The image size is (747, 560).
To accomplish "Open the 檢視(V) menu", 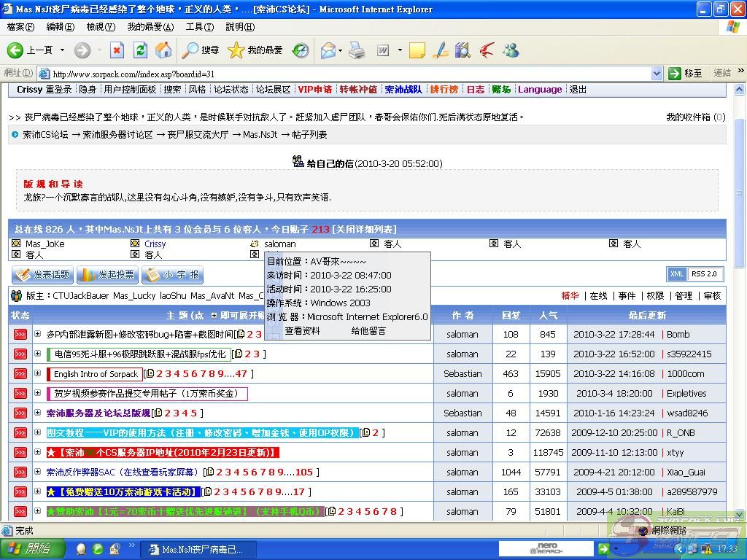I will point(101,27).
